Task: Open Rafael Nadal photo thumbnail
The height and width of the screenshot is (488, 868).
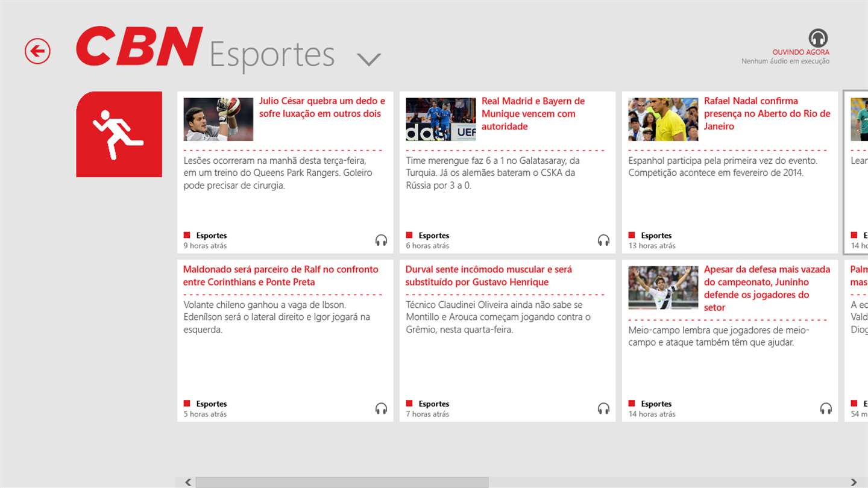Action: click(663, 119)
